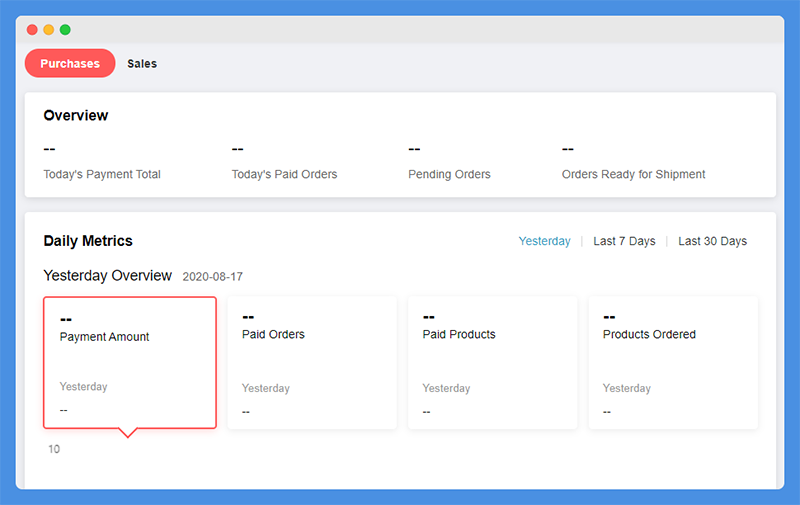Show Last 7 Days metrics
The image size is (800, 505).
click(x=624, y=241)
